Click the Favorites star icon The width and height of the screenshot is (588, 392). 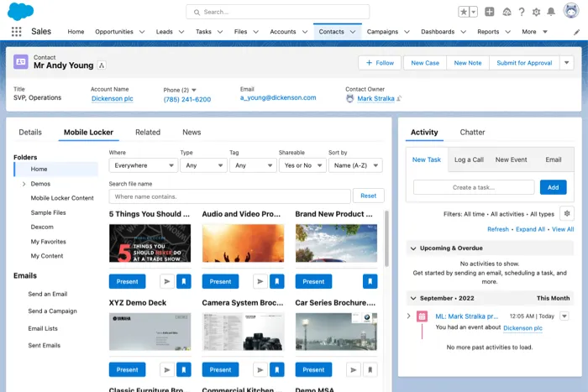click(x=464, y=12)
